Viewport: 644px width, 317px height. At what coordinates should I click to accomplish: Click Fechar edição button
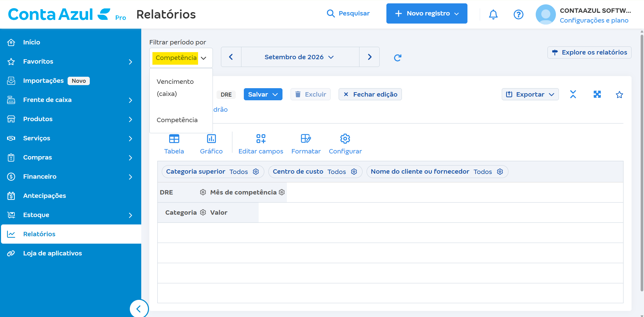[370, 94]
